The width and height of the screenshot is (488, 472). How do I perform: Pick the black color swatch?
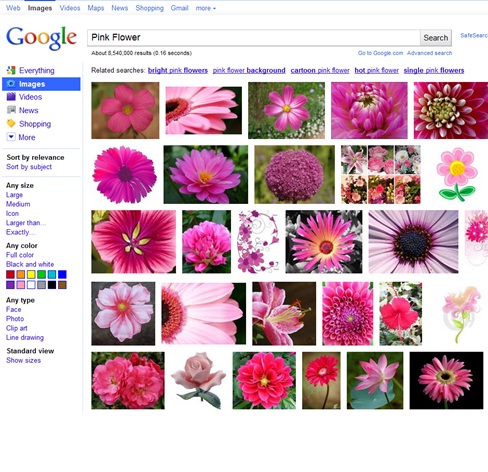(x=52, y=285)
